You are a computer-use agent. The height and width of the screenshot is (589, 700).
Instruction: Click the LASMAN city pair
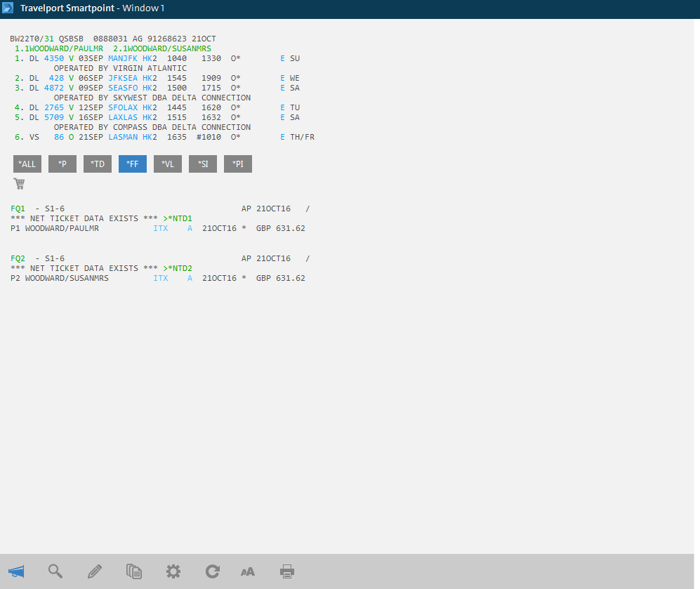pyautogui.click(x=123, y=137)
